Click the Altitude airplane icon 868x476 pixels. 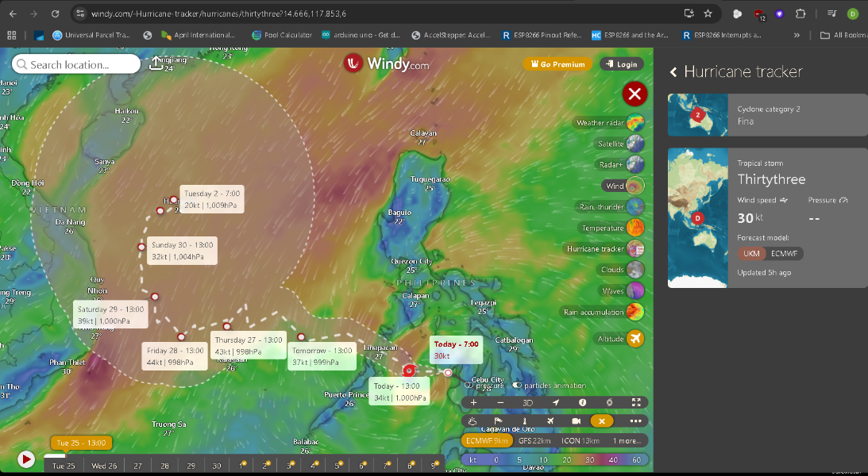(635, 339)
